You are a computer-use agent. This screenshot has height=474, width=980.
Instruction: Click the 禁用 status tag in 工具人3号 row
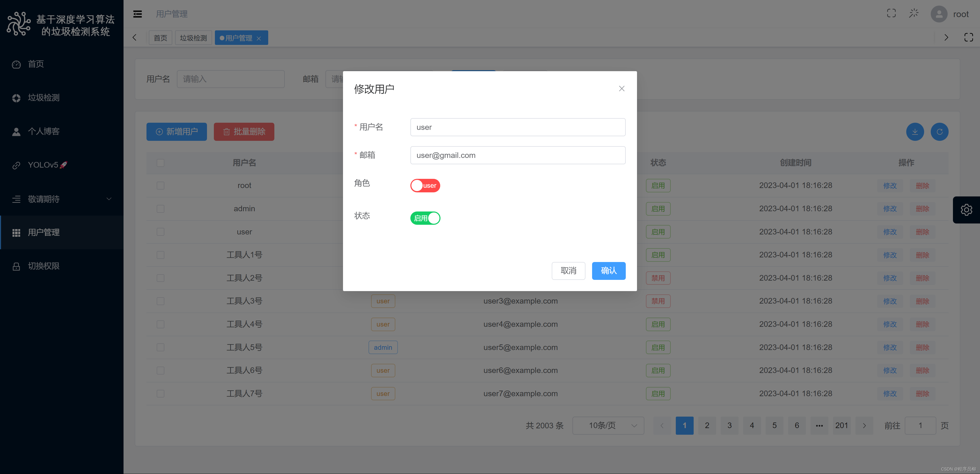tap(658, 301)
